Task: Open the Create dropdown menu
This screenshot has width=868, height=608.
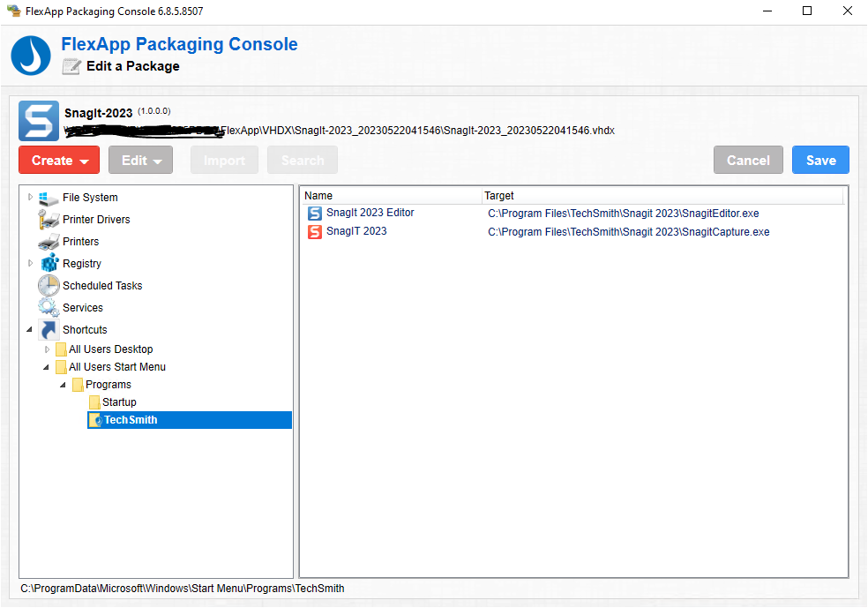Action: coord(59,160)
